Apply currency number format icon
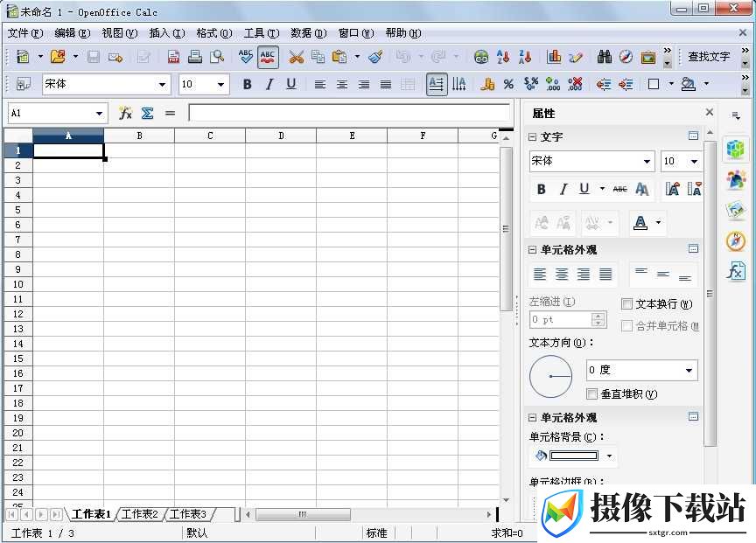 (x=487, y=84)
